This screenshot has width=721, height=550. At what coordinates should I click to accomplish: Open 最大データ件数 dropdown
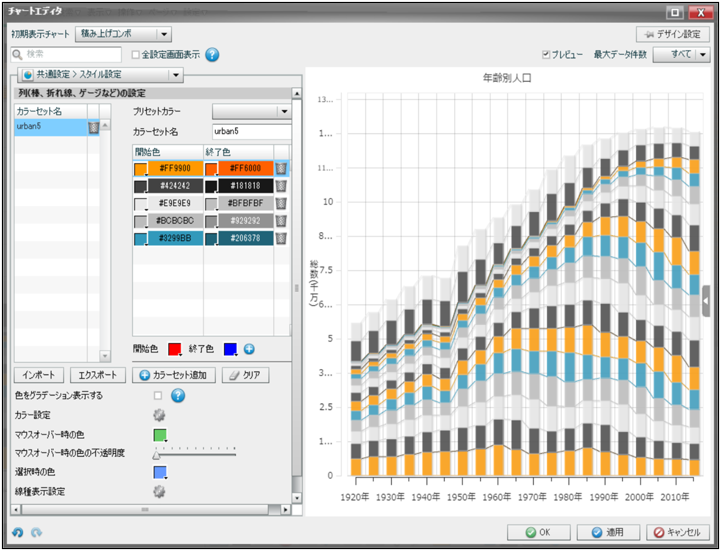click(x=681, y=55)
